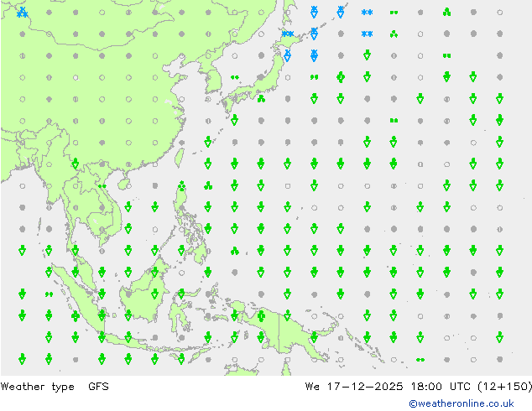Click the "18:00 UTC" time text
Image resolution: width=532 pixels, height=411 pixels.
(x=441, y=386)
